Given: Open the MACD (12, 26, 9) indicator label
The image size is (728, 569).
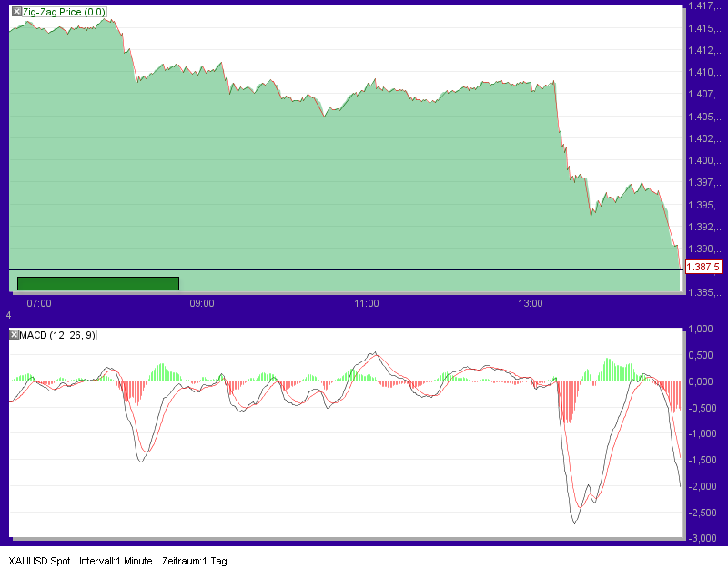Looking at the screenshot, I should pos(56,334).
